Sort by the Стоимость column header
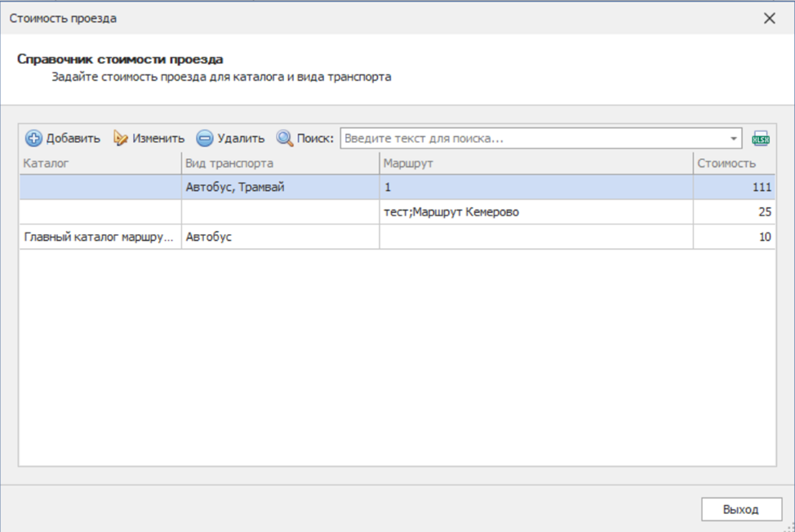Viewport: 795px width, 532px height. (x=734, y=163)
